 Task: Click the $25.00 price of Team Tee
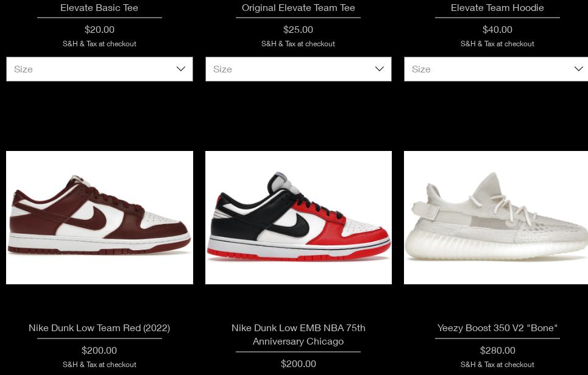click(x=298, y=30)
